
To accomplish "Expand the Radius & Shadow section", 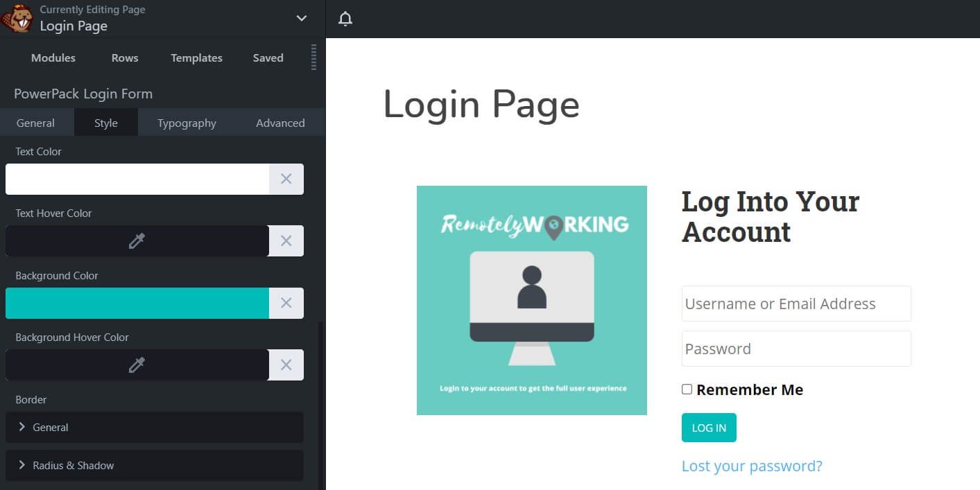I will (x=154, y=465).
